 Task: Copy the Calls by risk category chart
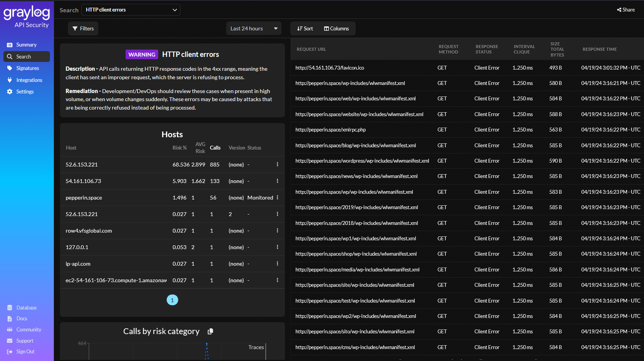(210, 331)
